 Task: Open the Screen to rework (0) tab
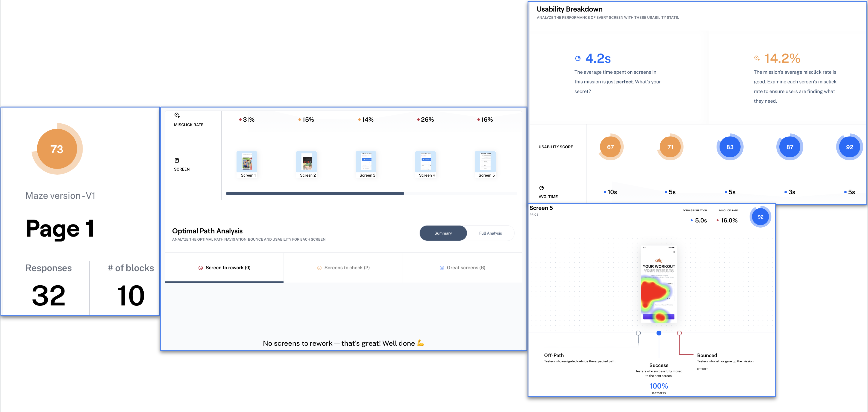point(224,267)
